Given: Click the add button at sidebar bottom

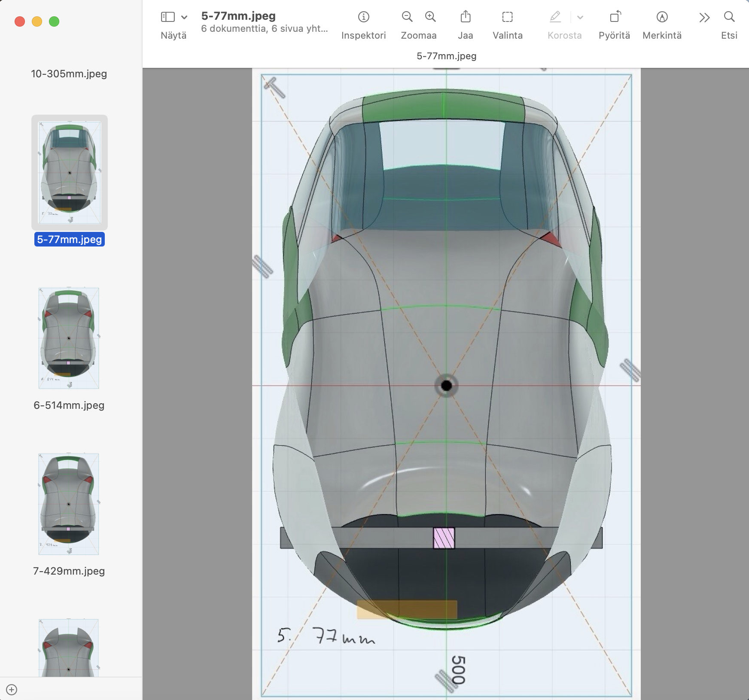Looking at the screenshot, I should point(12,690).
